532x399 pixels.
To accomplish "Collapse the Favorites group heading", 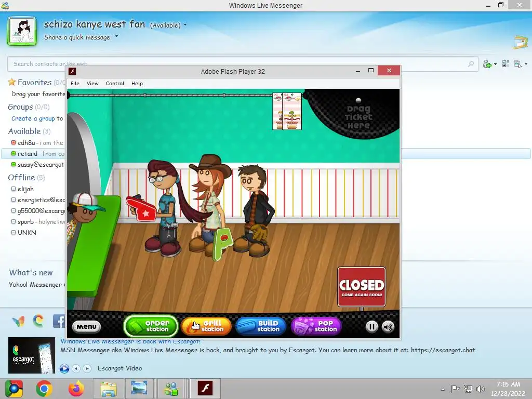I will (x=34, y=83).
